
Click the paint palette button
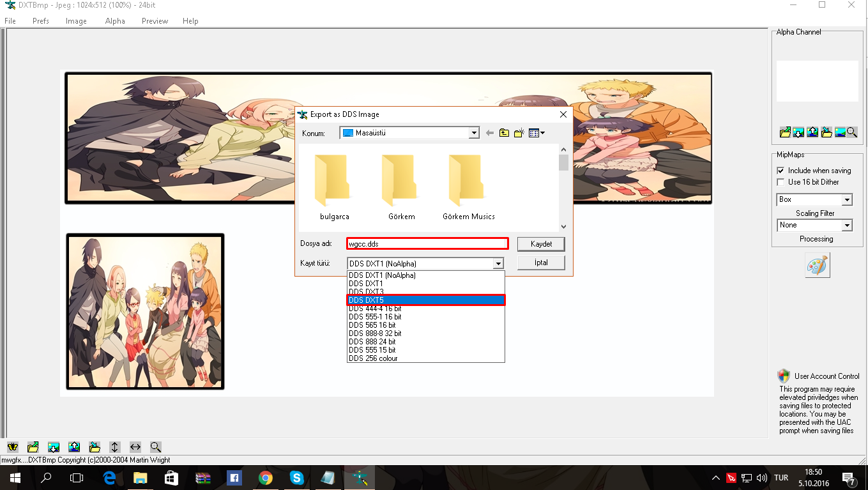pyautogui.click(x=817, y=265)
